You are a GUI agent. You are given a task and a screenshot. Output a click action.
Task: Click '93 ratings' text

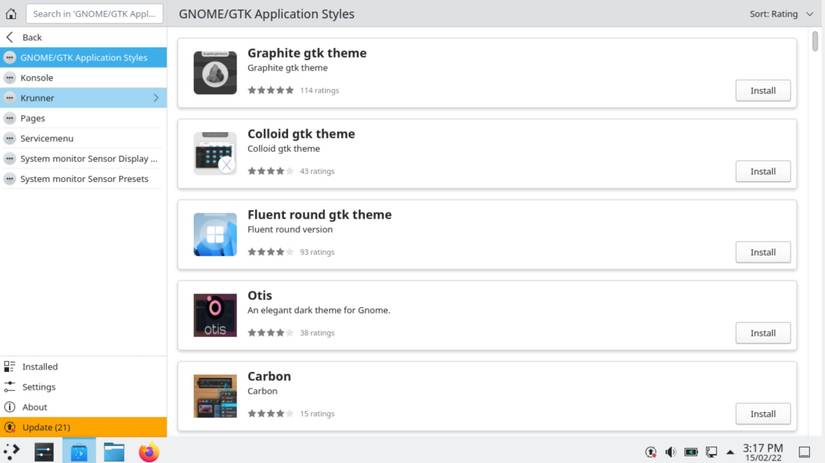[x=317, y=252]
